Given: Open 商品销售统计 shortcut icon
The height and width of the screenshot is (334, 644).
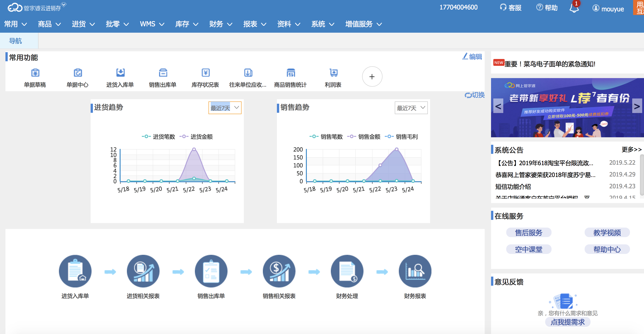Looking at the screenshot, I should tap(291, 73).
